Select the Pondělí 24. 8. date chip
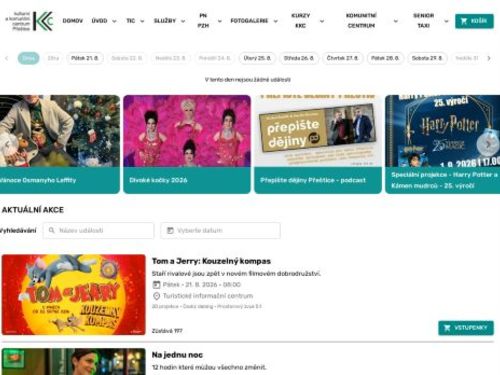The width and height of the screenshot is (500, 375). (215, 58)
